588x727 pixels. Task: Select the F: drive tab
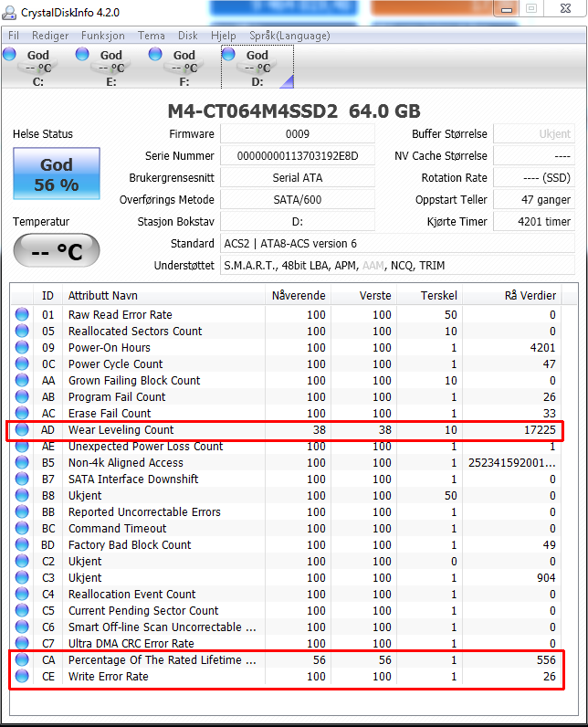coord(184,67)
